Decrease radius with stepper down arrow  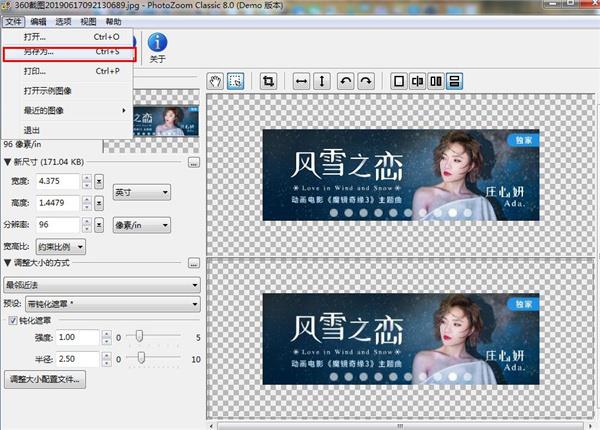(107, 363)
